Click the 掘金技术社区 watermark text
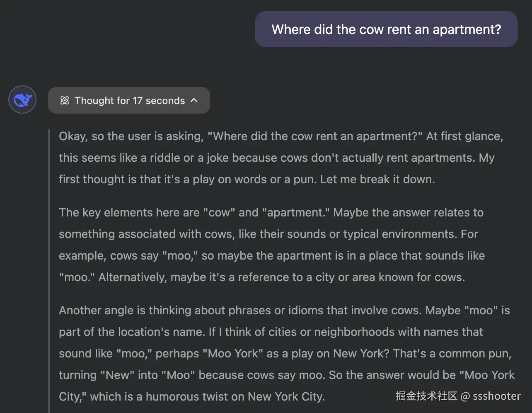 (426, 396)
